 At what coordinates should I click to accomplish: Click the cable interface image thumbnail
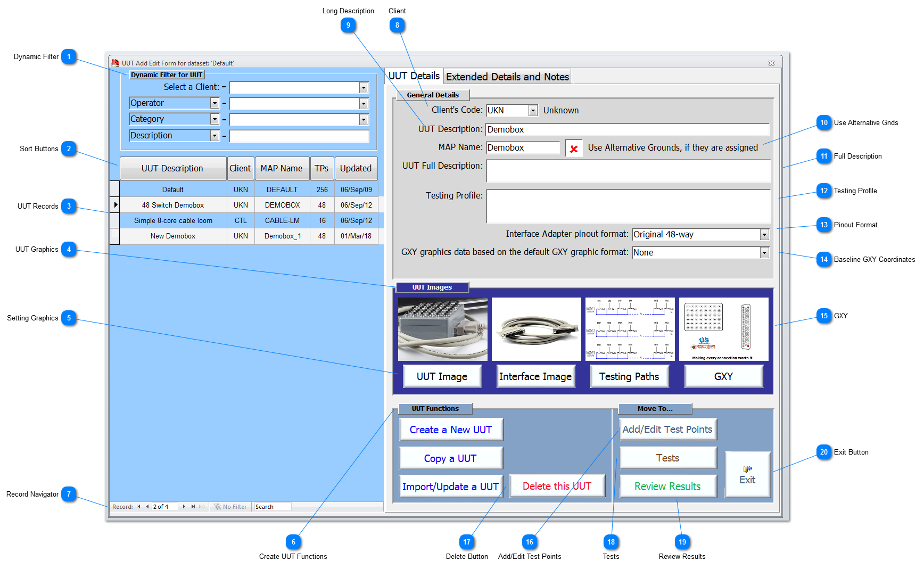[536, 329]
